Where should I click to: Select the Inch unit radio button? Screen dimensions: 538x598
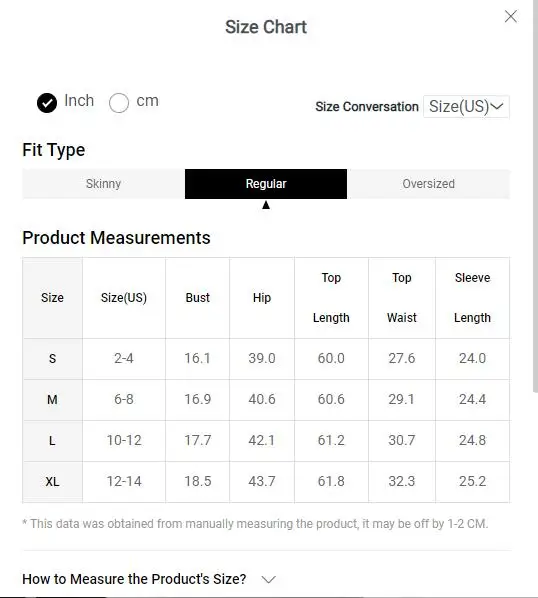point(47,103)
